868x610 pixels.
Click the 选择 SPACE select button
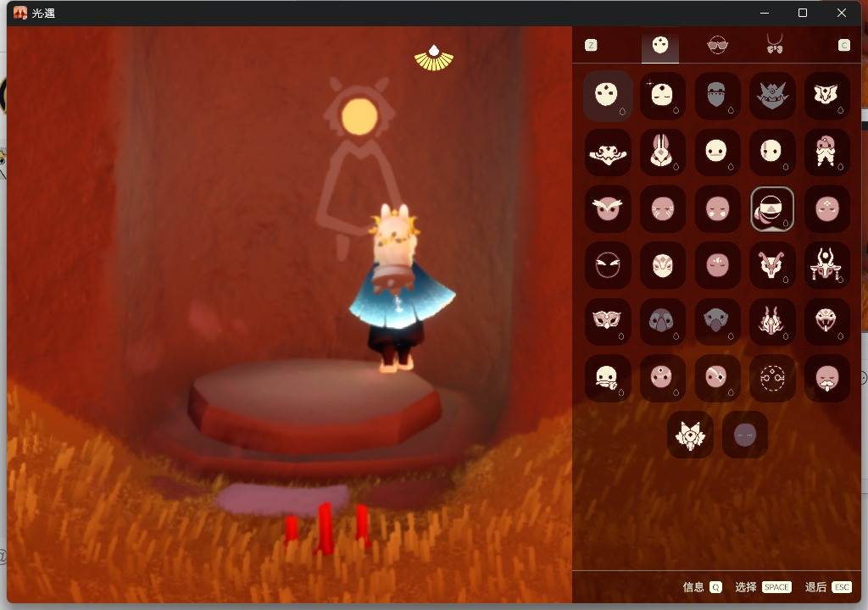coord(763,587)
